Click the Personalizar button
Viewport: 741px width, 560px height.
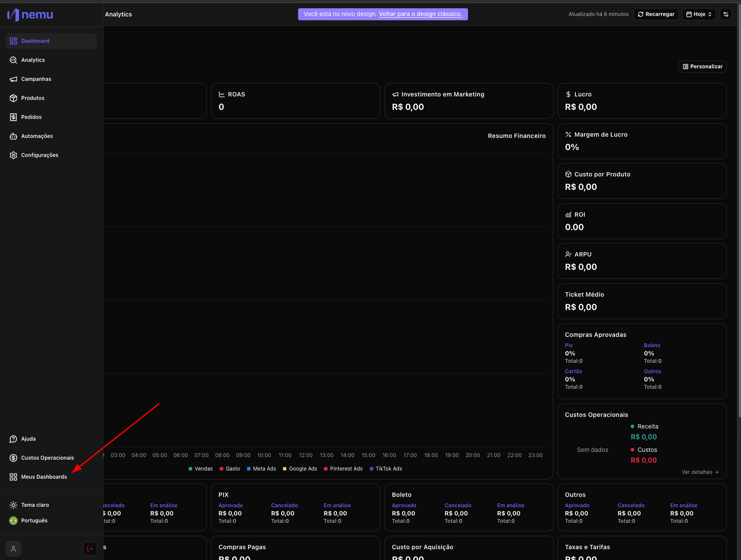click(703, 67)
